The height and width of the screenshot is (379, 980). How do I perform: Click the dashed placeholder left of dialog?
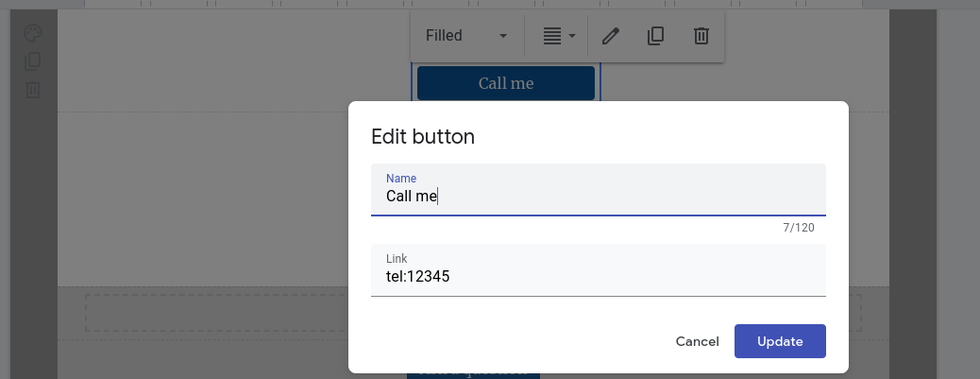point(217,312)
